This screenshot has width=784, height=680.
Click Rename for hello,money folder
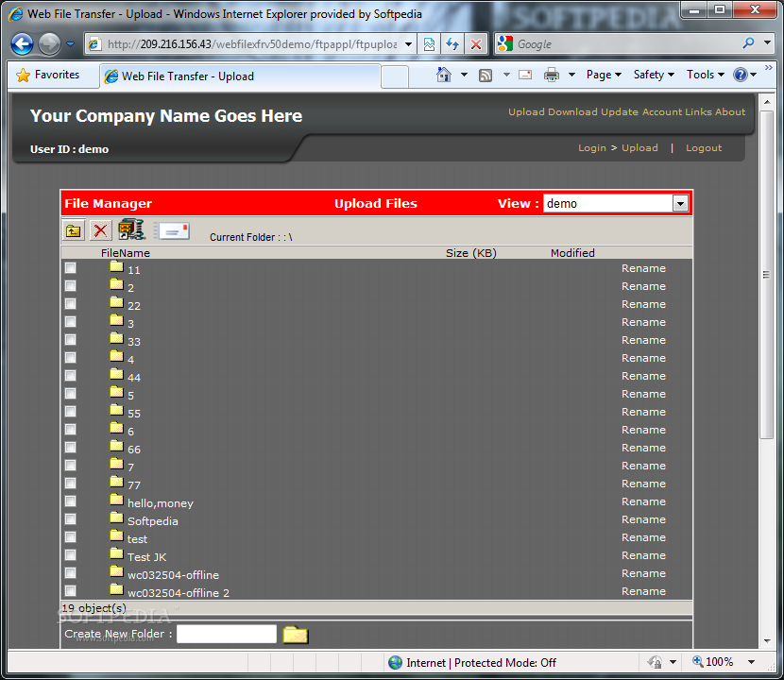click(x=643, y=501)
